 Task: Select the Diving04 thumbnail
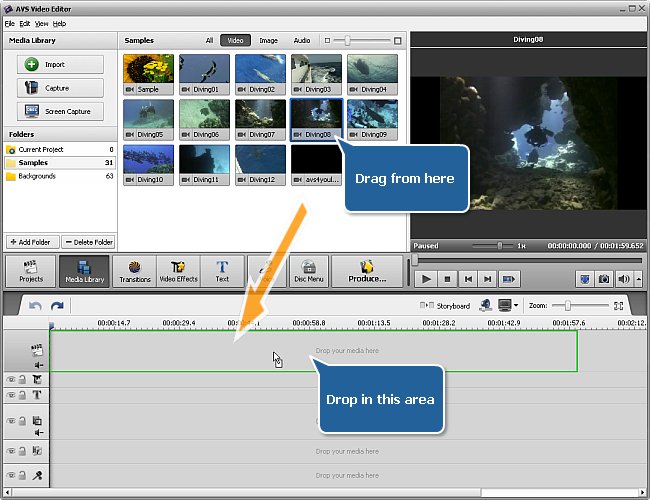[x=372, y=74]
